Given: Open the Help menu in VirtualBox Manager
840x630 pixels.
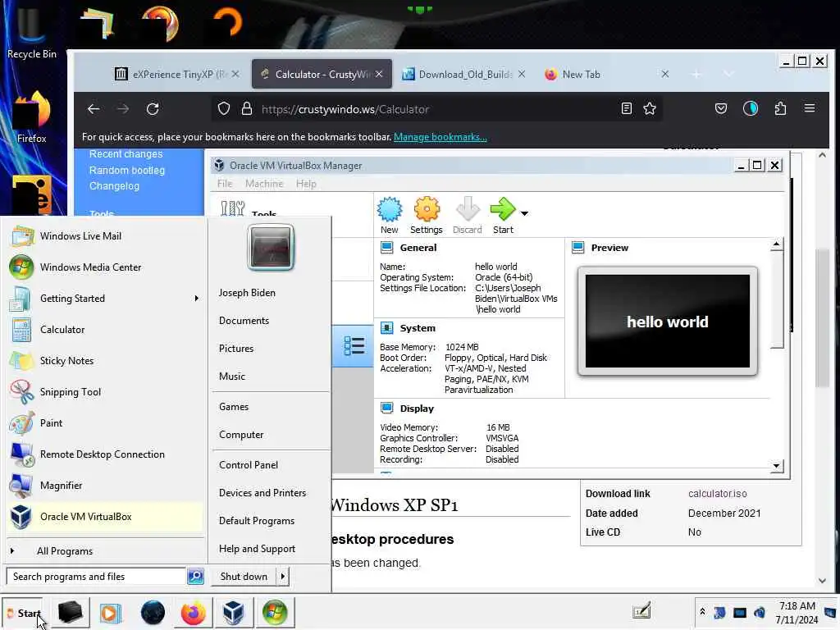Looking at the screenshot, I should 306,184.
